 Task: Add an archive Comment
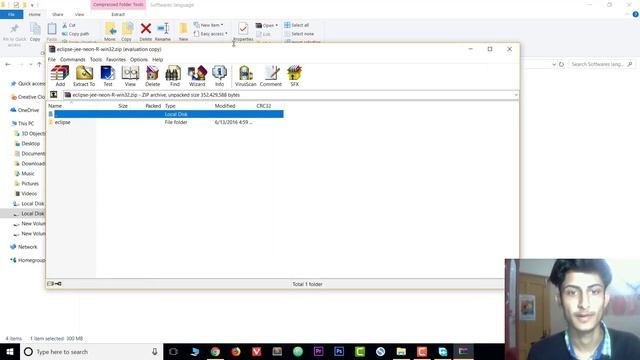tap(271, 76)
